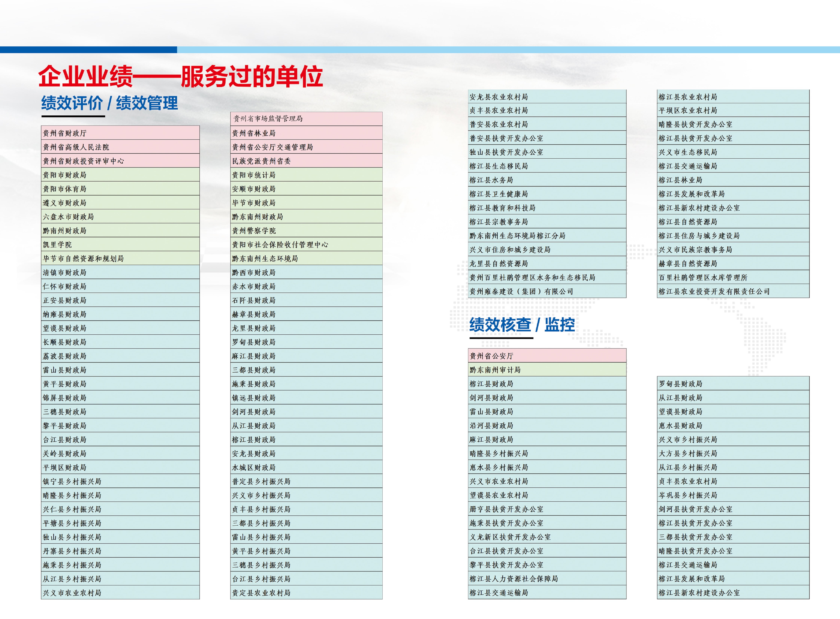Select the row 贵州雍泰建设（集团）有限公司
The width and height of the screenshot is (840, 619).
tap(547, 291)
